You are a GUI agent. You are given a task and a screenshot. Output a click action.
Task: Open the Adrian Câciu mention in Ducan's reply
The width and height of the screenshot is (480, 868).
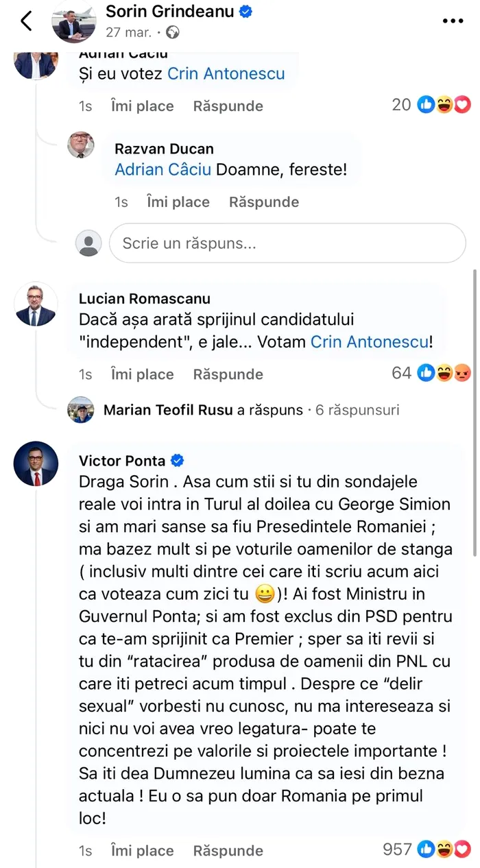[163, 169]
